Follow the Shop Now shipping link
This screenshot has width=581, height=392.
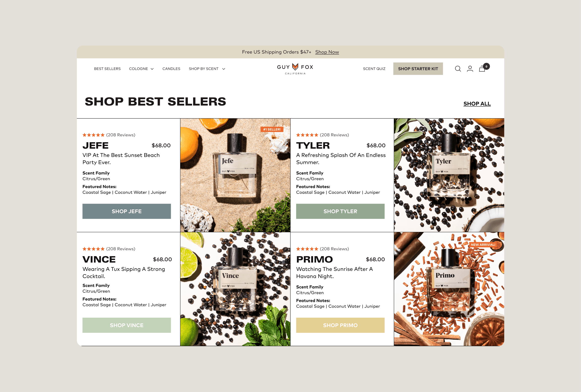pos(327,52)
